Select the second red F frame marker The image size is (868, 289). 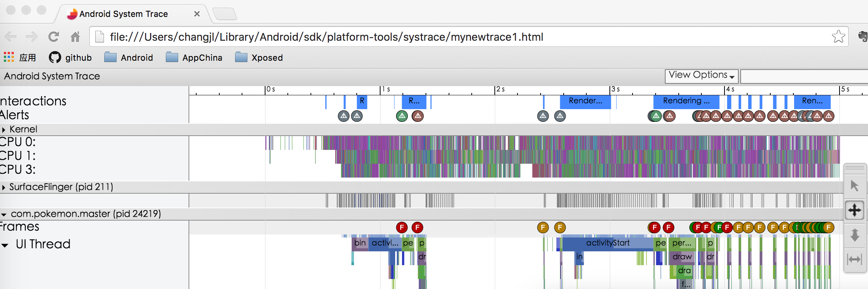(x=417, y=228)
